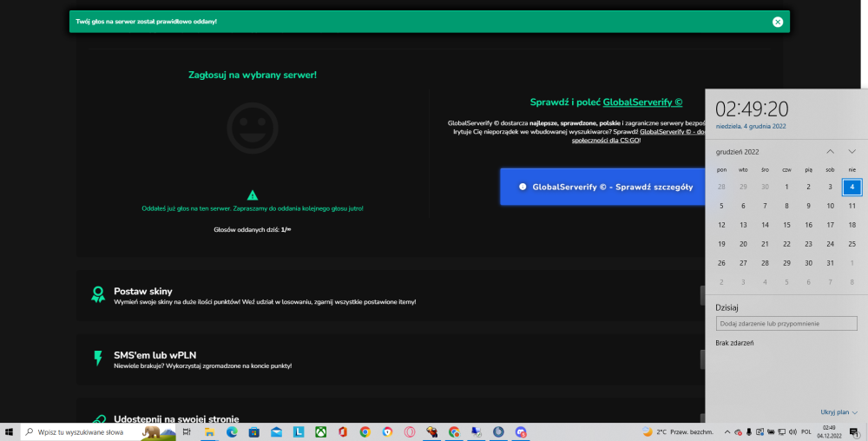
Task: Collapse the agenda via Ukryj plan
Action: pyautogui.click(x=838, y=412)
